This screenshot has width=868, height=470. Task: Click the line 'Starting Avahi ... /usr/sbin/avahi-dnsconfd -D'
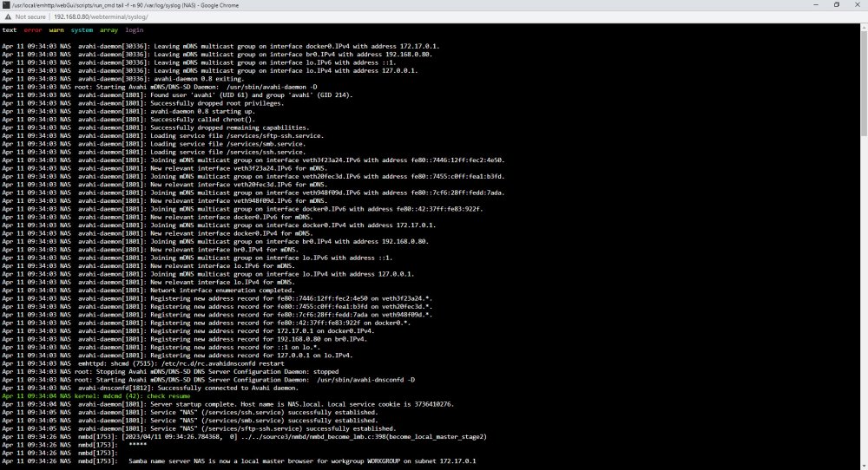208,380
